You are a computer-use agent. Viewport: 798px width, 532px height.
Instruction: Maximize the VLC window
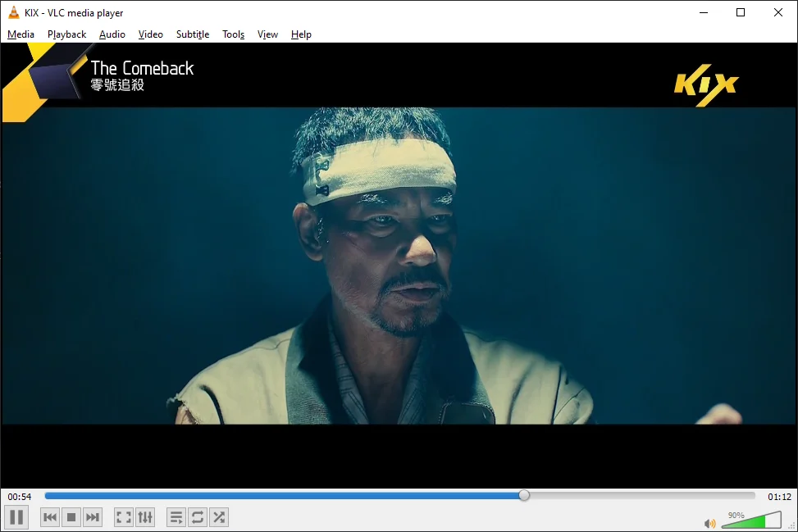[x=741, y=13]
